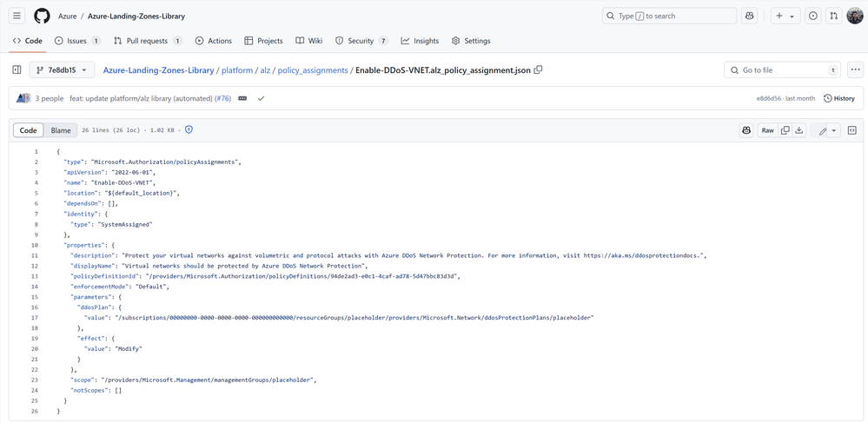Open the Raw file view

(767, 130)
